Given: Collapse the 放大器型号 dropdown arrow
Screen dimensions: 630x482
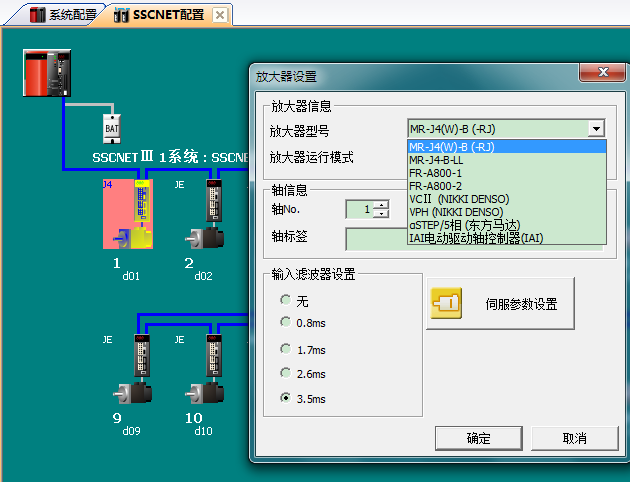Looking at the screenshot, I should click(597, 129).
